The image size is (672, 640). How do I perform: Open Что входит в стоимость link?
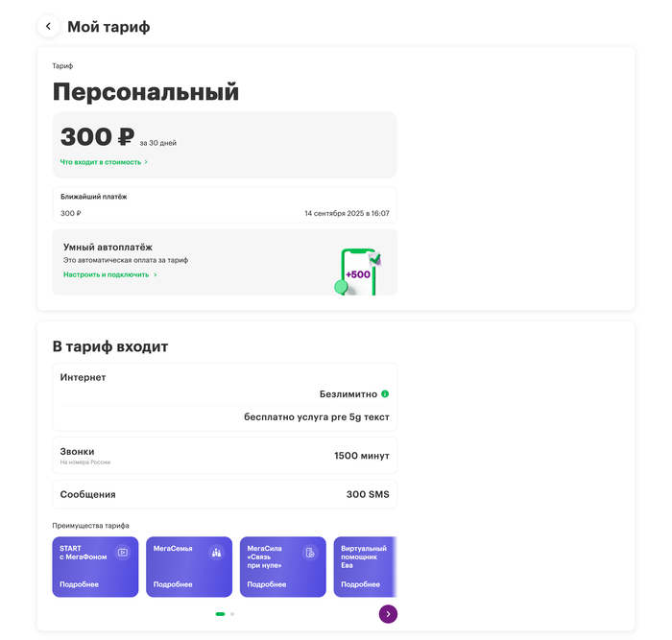point(100,162)
